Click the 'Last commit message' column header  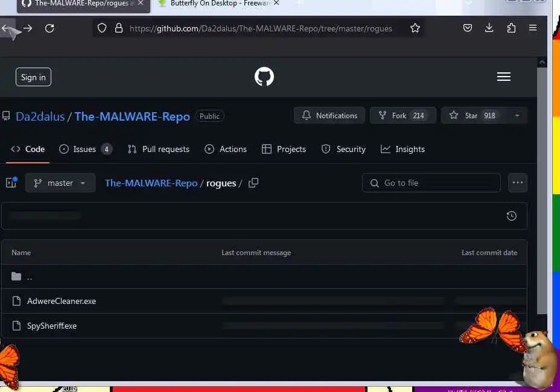point(256,253)
